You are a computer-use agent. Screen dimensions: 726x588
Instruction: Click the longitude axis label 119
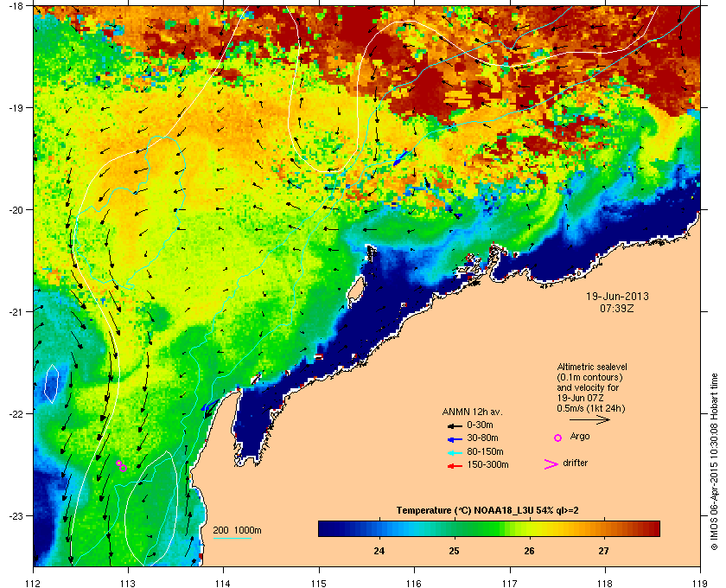tap(700, 584)
